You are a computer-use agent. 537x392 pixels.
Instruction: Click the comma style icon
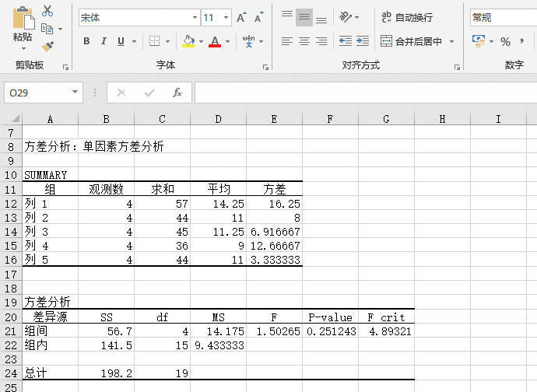[x=521, y=42]
